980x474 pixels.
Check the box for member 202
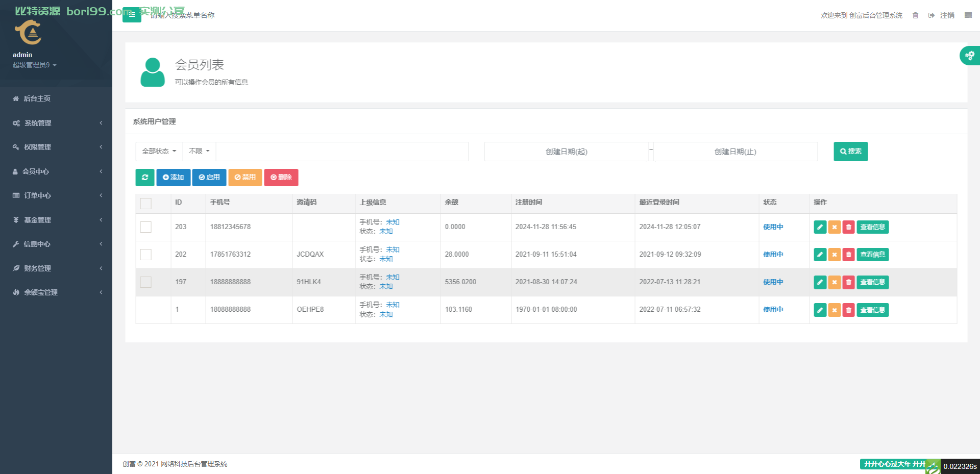[146, 255]
